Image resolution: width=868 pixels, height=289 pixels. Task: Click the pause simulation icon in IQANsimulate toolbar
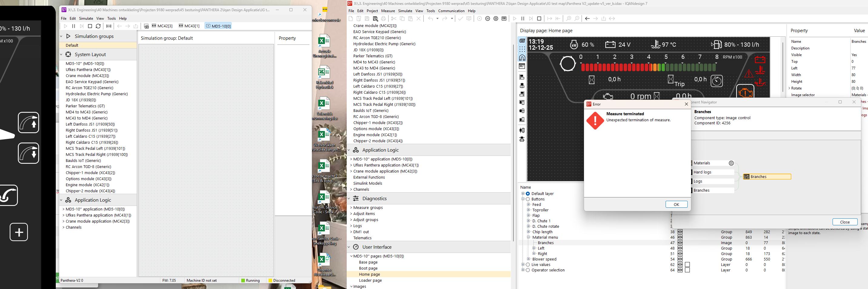click(73, 26)
